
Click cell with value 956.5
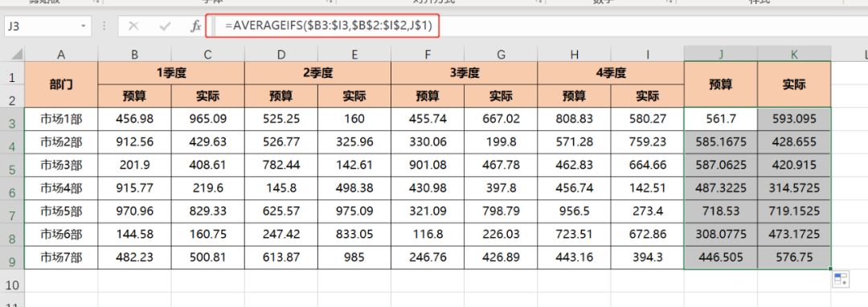click(x=574, y=211)
